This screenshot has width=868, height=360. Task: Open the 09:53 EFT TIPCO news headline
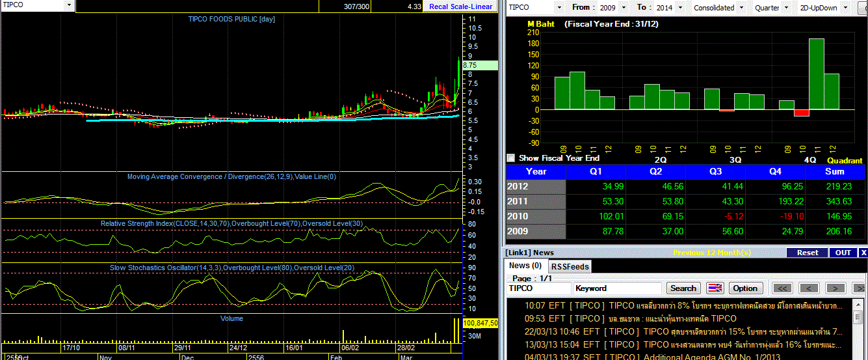631,318
